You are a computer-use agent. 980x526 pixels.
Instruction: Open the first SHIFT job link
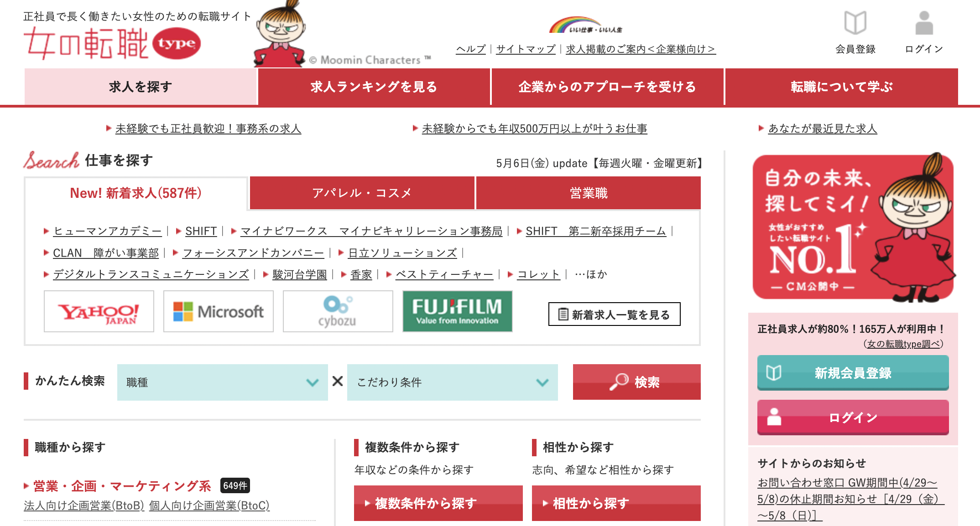201,231
